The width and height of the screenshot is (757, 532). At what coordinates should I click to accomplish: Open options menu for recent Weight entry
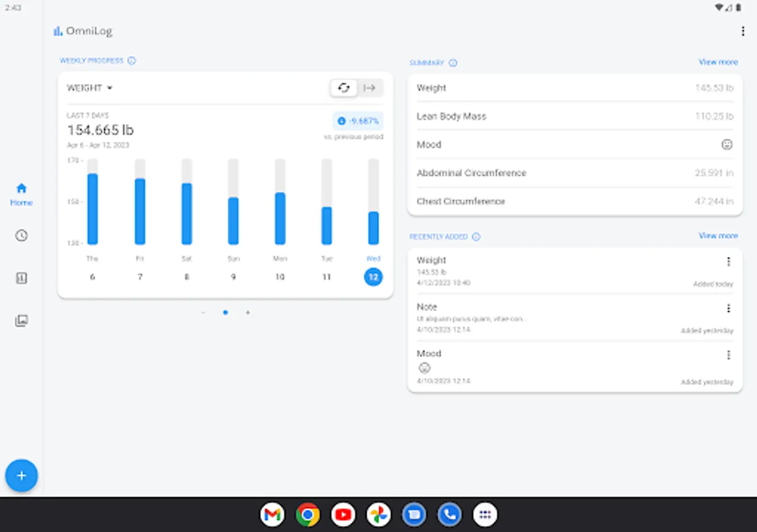point(728,261)
